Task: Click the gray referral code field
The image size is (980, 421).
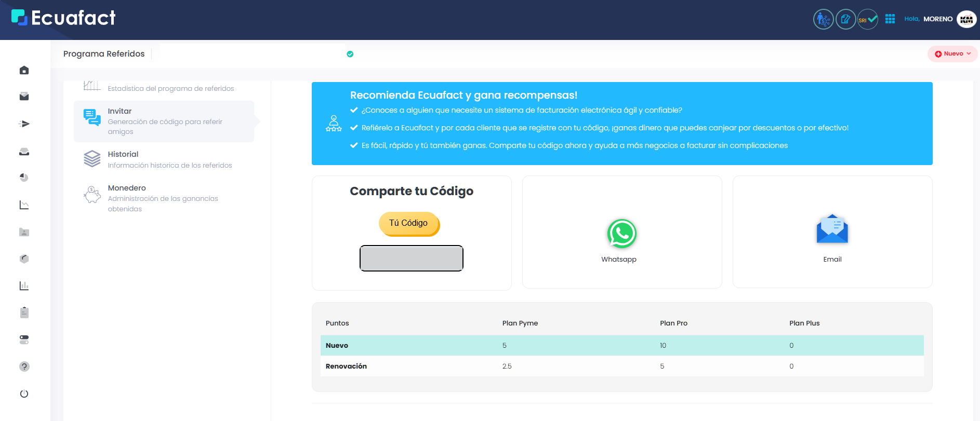Action: (412, 258)
